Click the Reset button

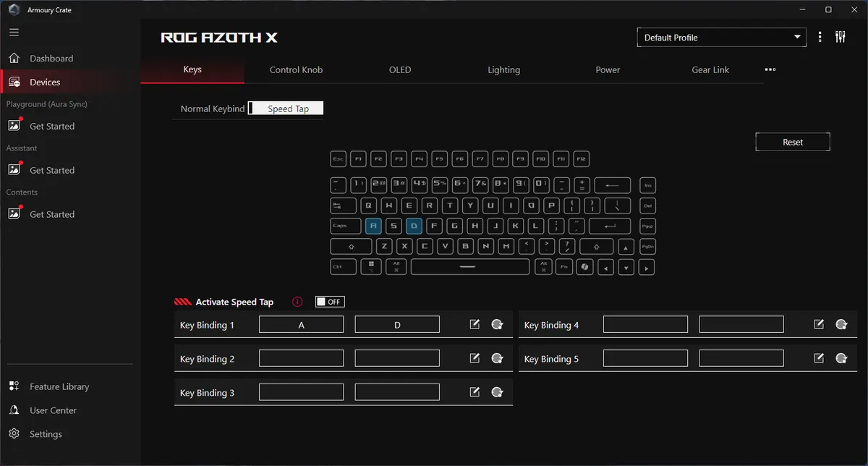click(x=792, y=141)
